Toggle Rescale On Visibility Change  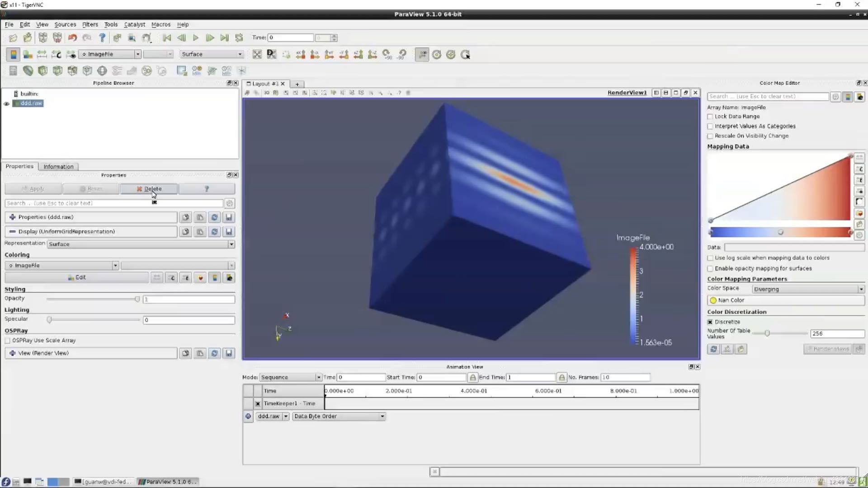[710, 136]
